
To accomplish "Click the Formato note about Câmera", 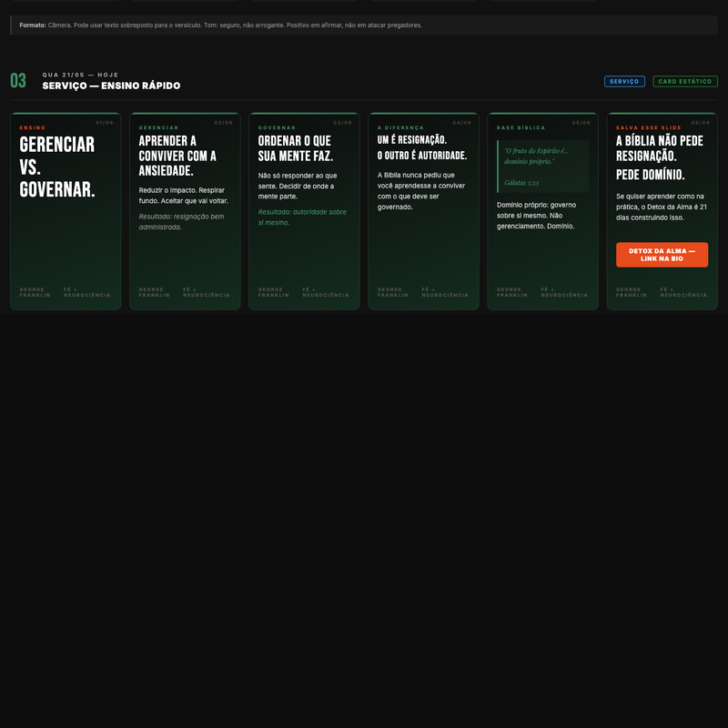I will 364,25.
